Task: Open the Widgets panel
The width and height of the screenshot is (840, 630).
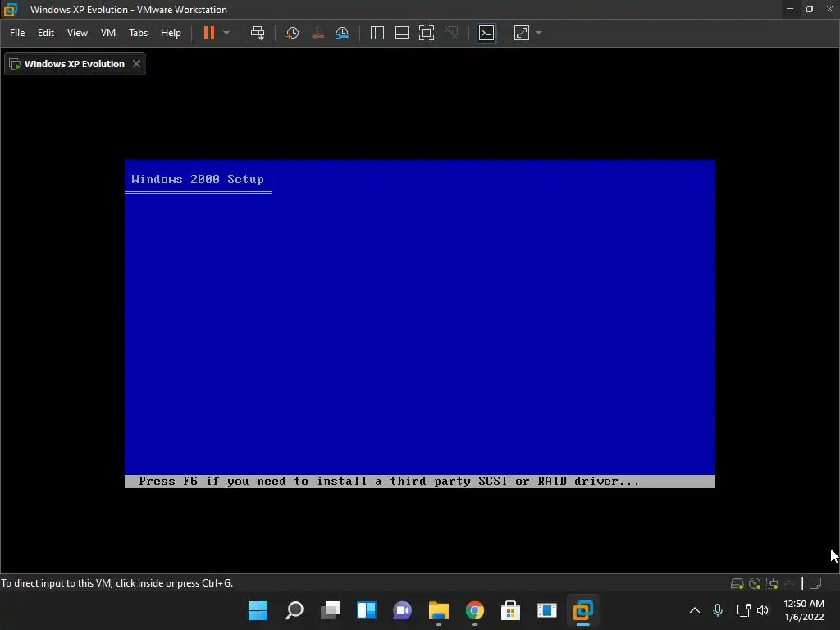Action: [x=367, y=610]
